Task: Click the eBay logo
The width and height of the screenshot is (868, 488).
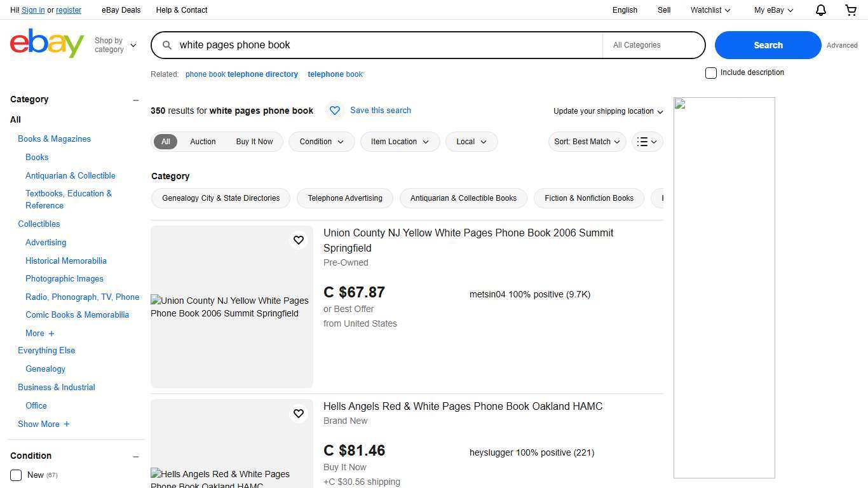Action: 46,43
